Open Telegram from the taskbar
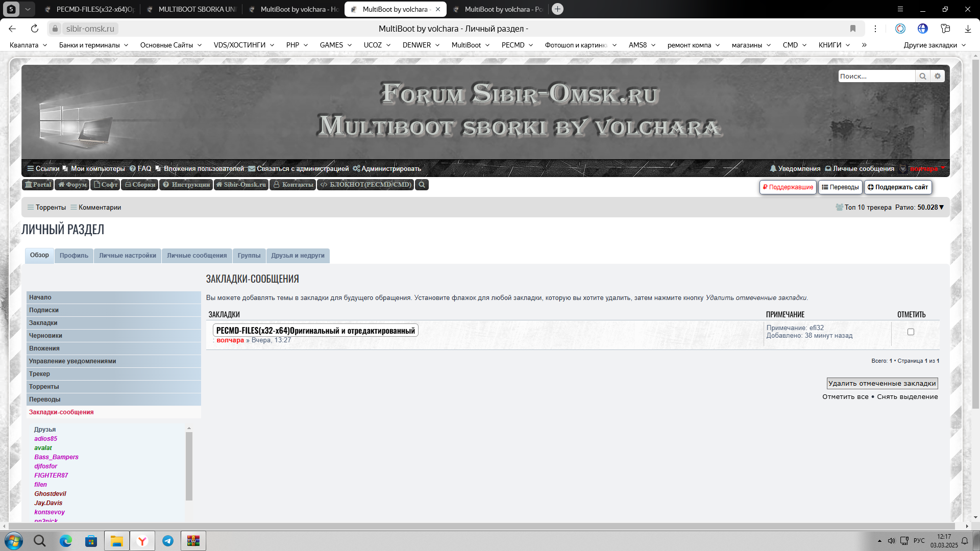Image resolution: width=980 pixels, height=551 pixels. click(x=168, y=541)
